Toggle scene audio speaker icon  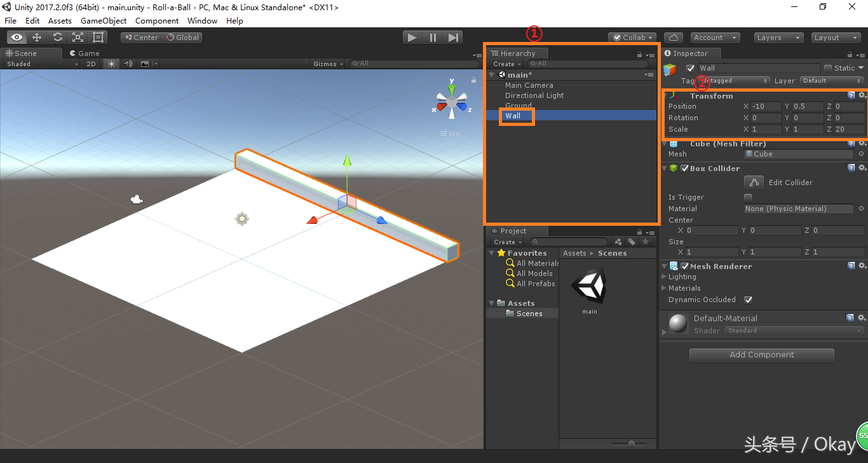(128, 64)
